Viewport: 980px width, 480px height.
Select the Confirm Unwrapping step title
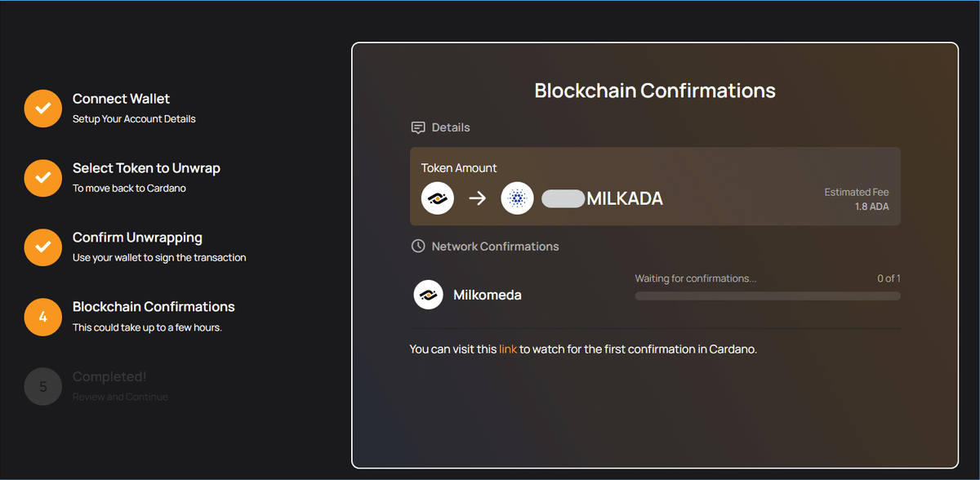point(137,238)
